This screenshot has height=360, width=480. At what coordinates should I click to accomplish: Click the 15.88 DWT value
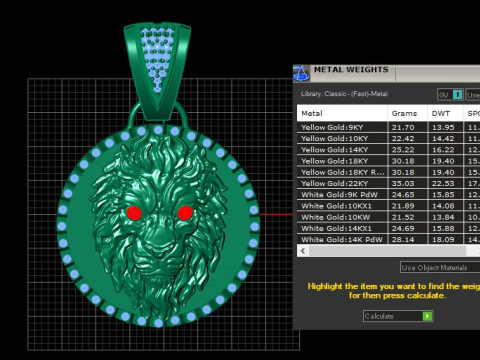[443, 229]
